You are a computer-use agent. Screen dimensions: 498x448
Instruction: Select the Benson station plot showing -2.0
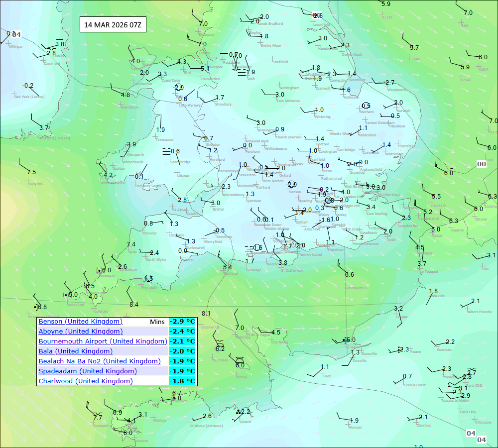(x=291, y=185)
